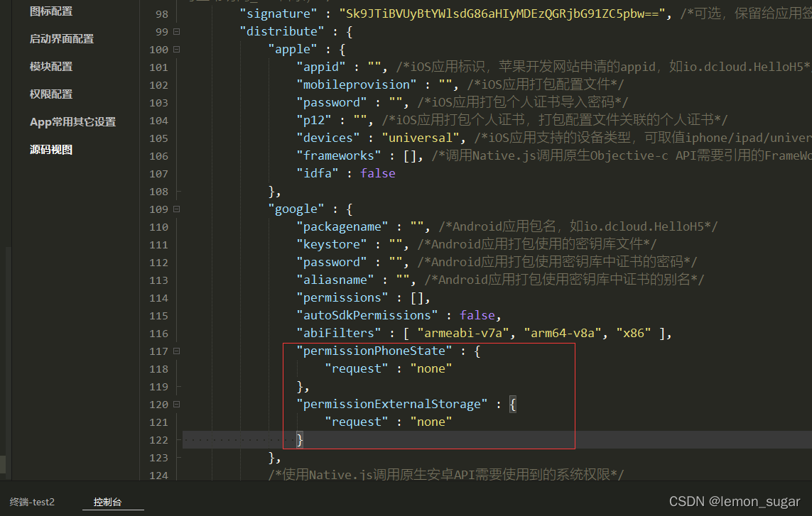Click the "packagename" key
Screen dimensions: 812x516
pyautogui.click(x=342, y=226)
